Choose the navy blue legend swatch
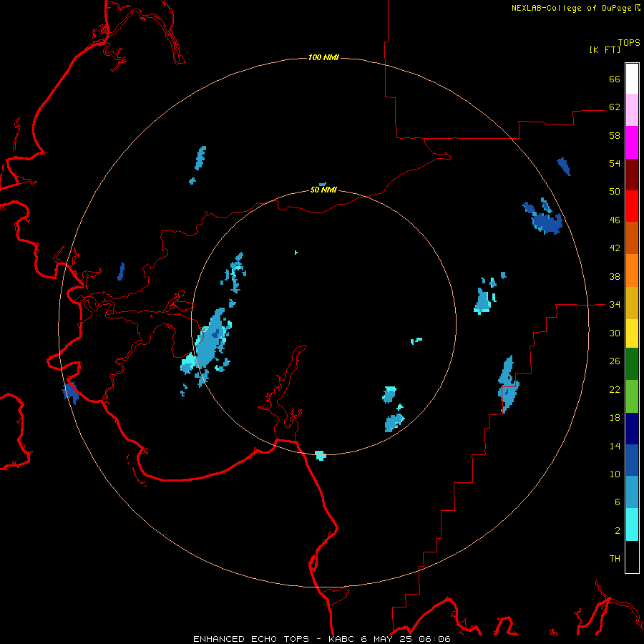The width and height of the screenshot is (644, 644). point(632,429)
